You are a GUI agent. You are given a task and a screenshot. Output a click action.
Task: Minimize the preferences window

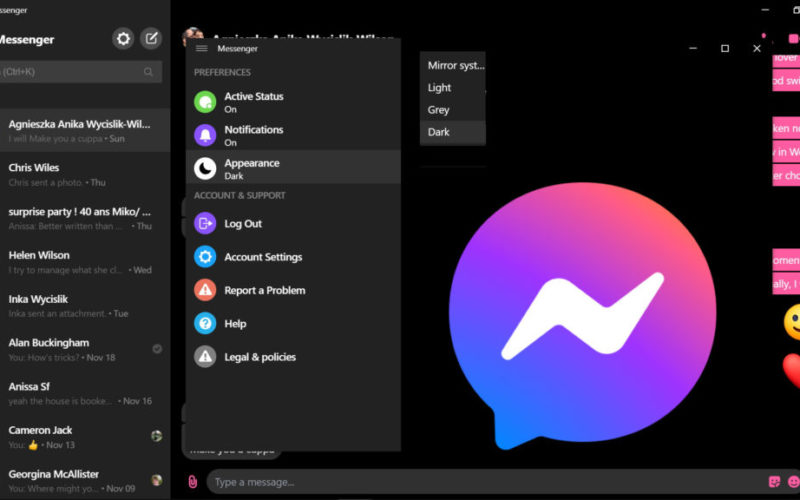(693, 48)
